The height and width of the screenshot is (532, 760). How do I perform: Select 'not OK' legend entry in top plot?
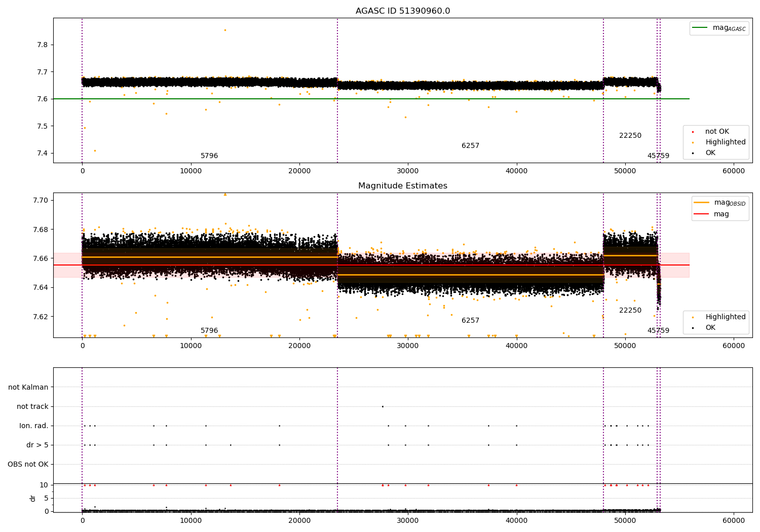[717, 132]
